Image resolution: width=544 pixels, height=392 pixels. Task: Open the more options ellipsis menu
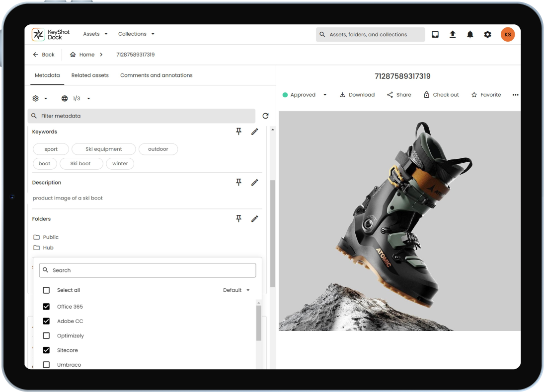tap(515, 95)
